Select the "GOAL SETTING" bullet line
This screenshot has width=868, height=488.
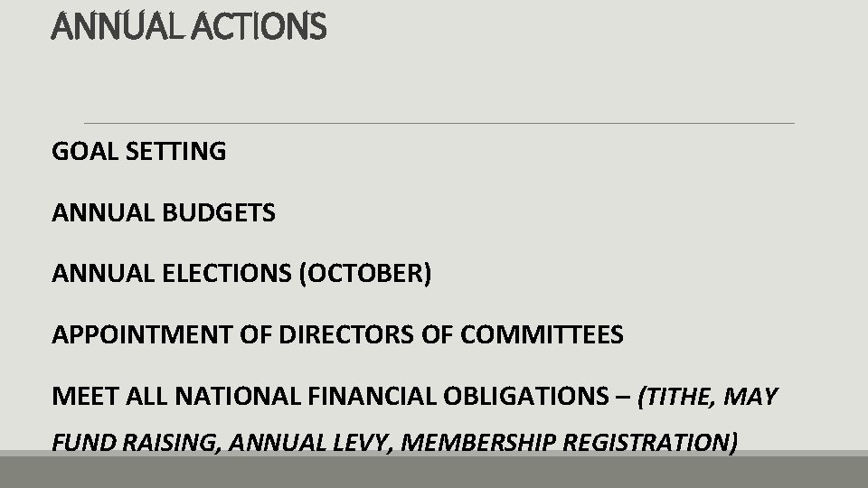pyautogui.click(x=139, y=152)
